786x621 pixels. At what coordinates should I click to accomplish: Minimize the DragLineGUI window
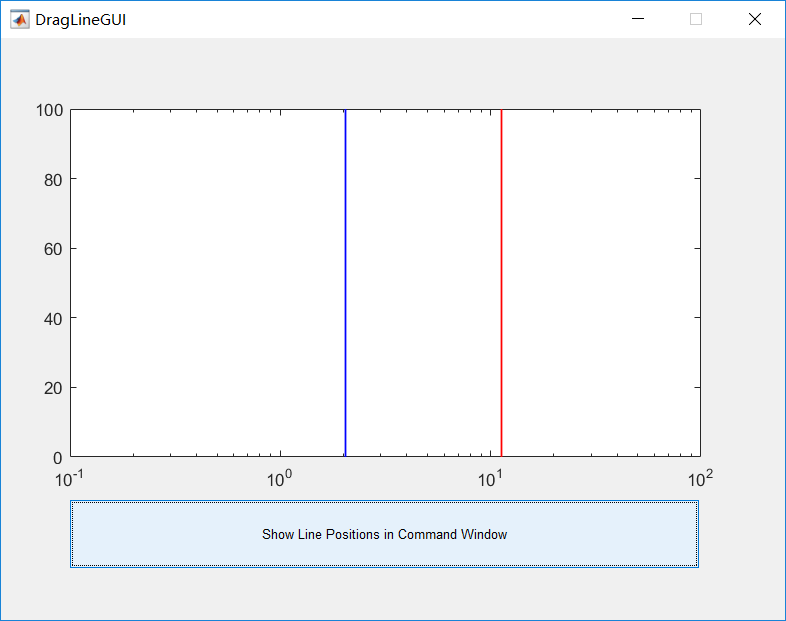[x=638, y=19]
